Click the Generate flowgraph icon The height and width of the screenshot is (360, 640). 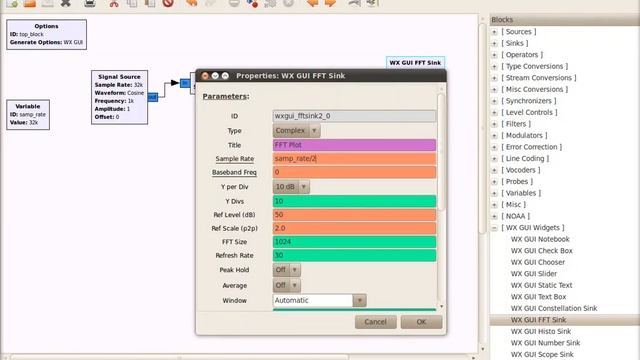point(252,3)
